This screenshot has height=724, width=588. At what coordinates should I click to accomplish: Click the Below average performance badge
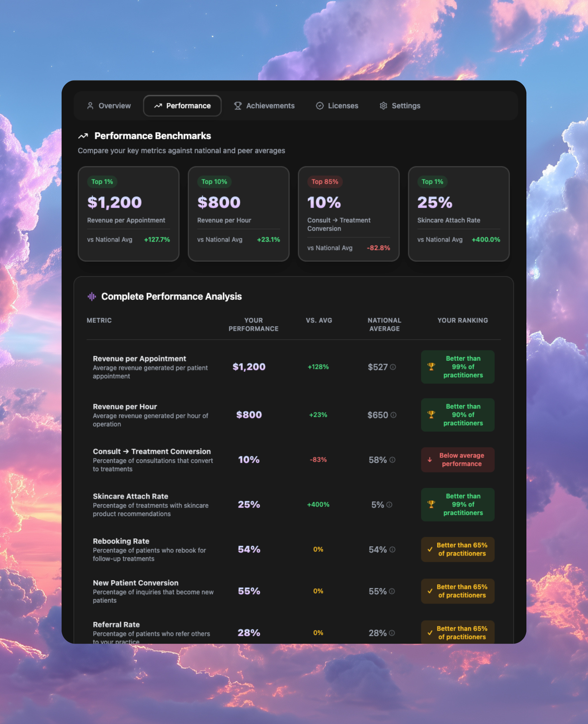pos(457,459)
